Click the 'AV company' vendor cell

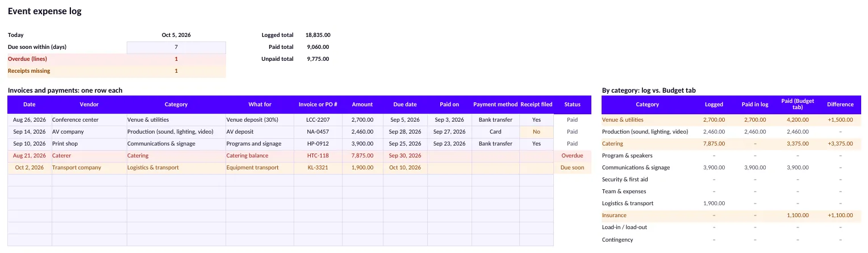pyautogui.click(x=89, y=132)
